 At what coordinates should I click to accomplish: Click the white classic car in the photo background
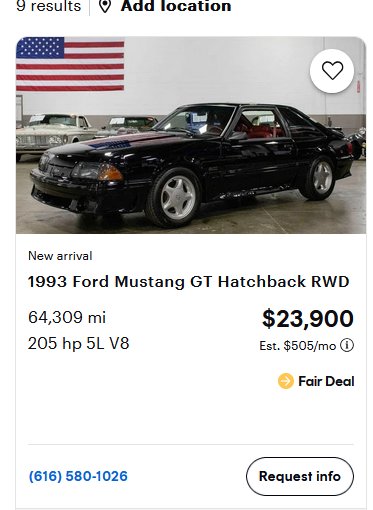pos(53,132)
